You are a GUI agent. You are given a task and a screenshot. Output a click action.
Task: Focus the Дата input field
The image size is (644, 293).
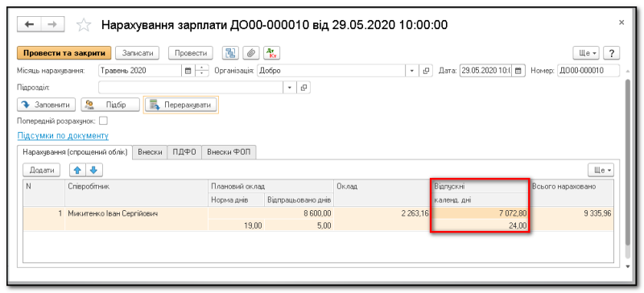point(485,71)
